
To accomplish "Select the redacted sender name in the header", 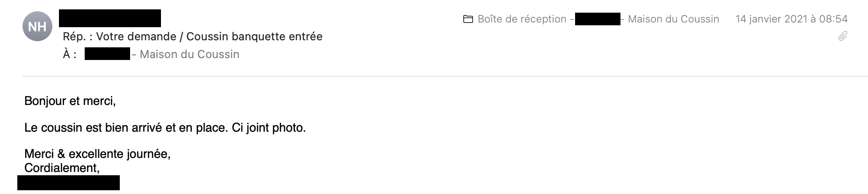I will (110, 18).
